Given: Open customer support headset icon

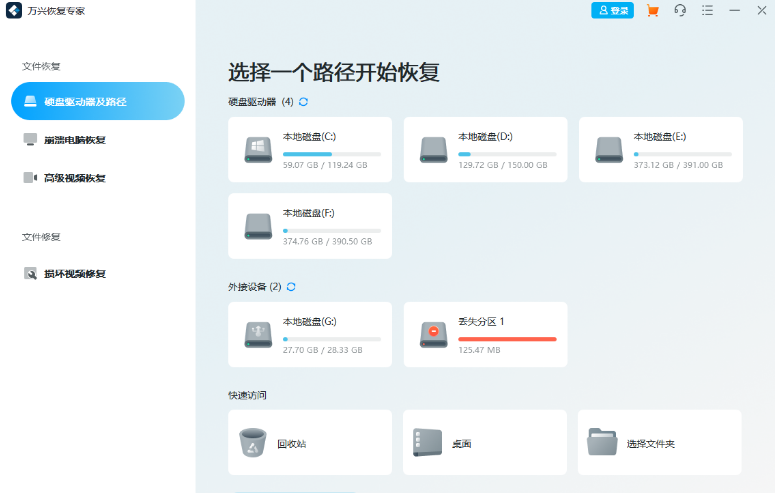Looking at the screenshot, I should (x=680, y=11).
